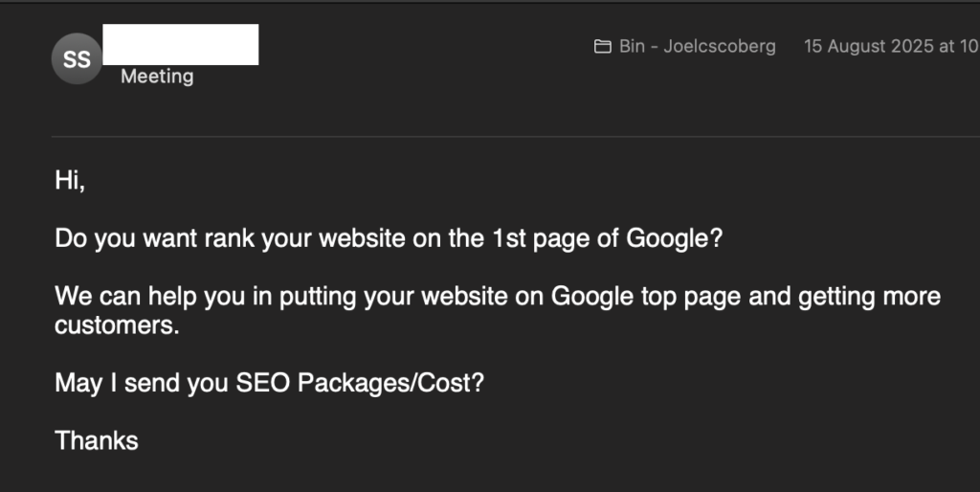Click the SS sender avatar circle

point(77,58)
